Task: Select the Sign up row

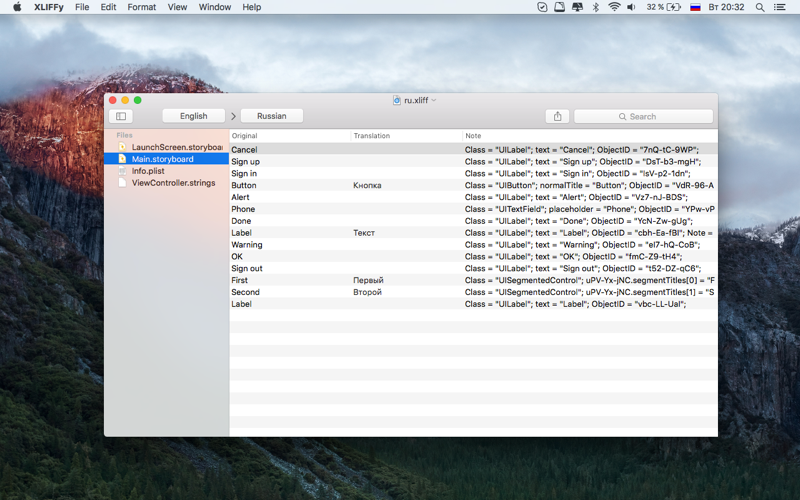Action: coord(473,161)
